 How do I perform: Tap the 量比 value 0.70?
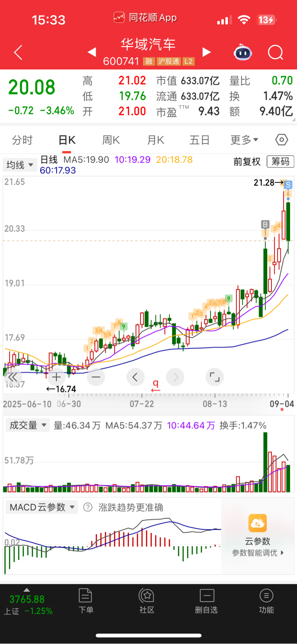pyautogui.click(x=282, y=81)
